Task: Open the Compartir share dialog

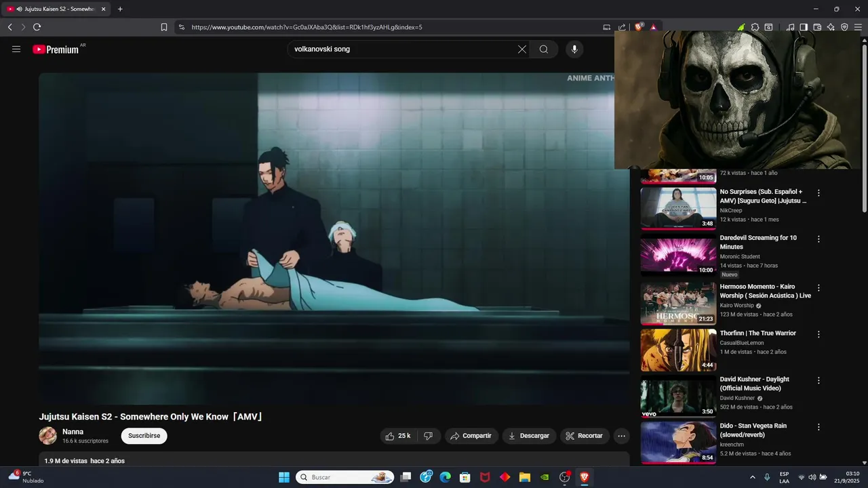Action: (x=471, y=436)
